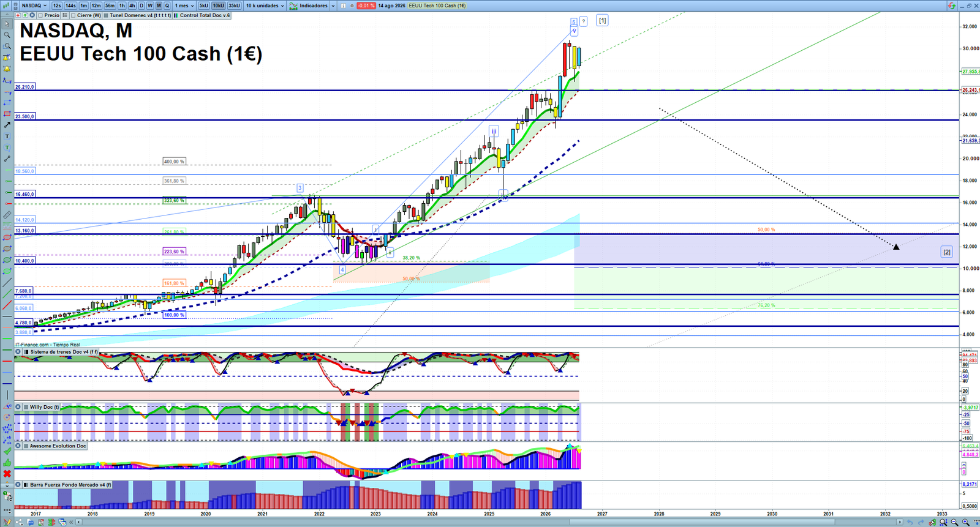Switch to the 12s timeframe
Viewport: 980px width, 527px height.
coord(57,6)
